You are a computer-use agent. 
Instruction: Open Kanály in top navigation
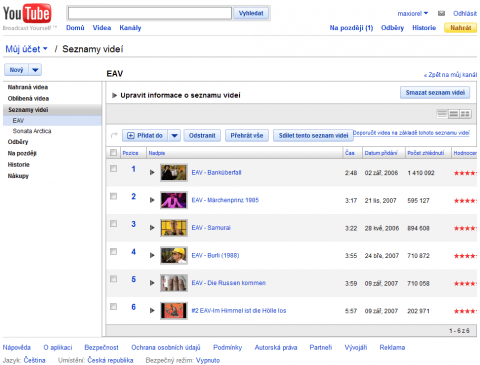(130, 28)
